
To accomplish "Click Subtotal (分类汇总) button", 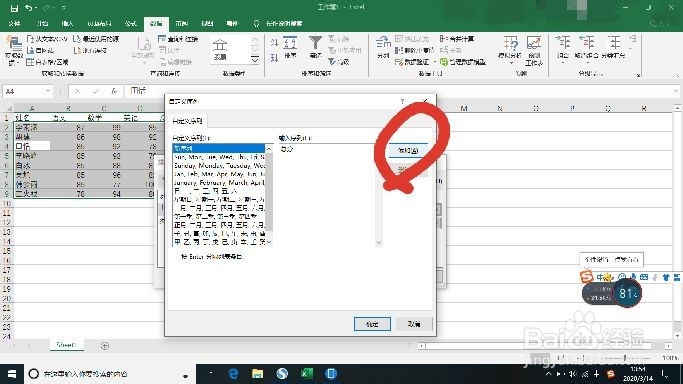I will point(613,48).
